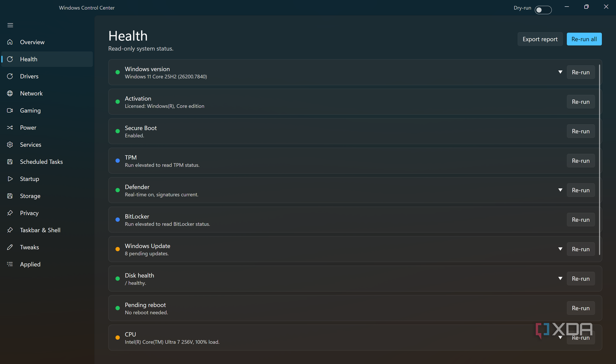The image size is (616, 364).
Task: Click the Export report button
Action: pos(540,39)
